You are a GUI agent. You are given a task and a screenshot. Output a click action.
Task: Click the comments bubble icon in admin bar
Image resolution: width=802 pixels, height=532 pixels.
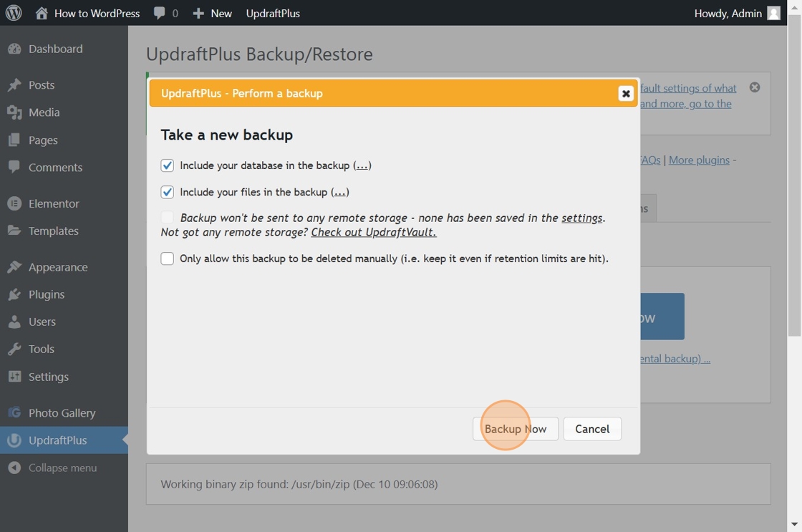point(159,14)
